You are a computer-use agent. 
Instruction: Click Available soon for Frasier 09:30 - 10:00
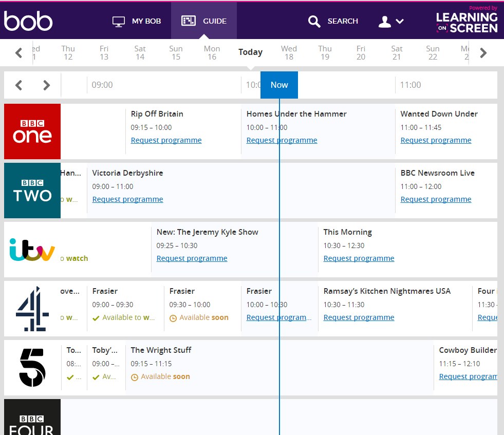(199, 317)
